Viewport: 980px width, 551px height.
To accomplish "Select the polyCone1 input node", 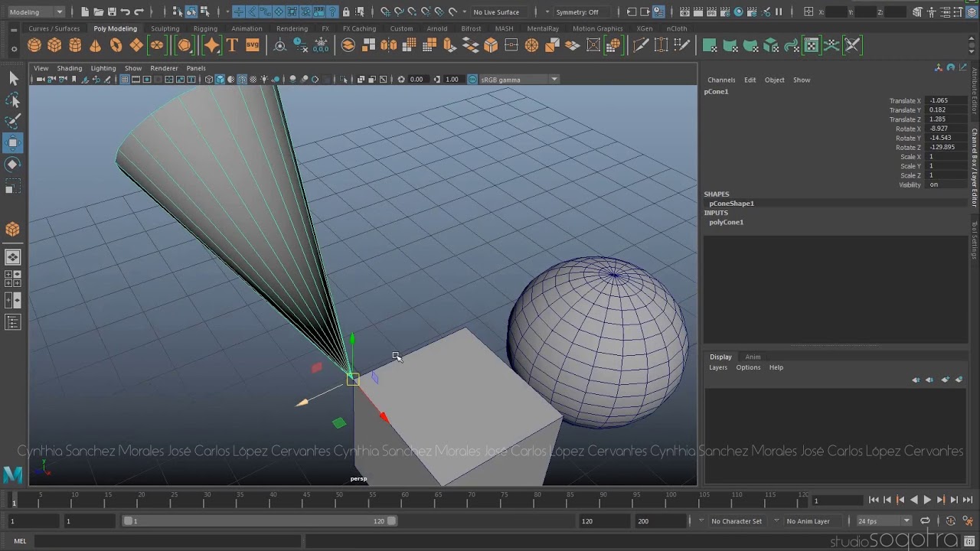I will pyautogui.click(x=726, y=222).
